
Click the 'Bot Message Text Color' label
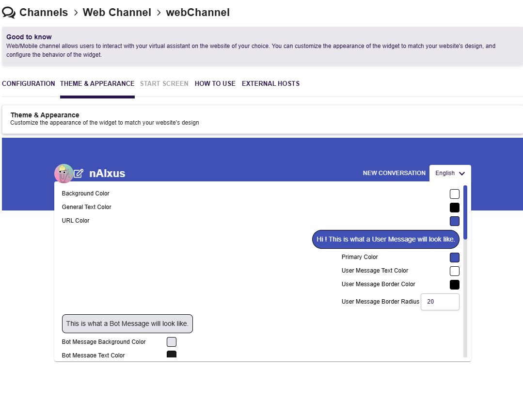tap(93, 355)
